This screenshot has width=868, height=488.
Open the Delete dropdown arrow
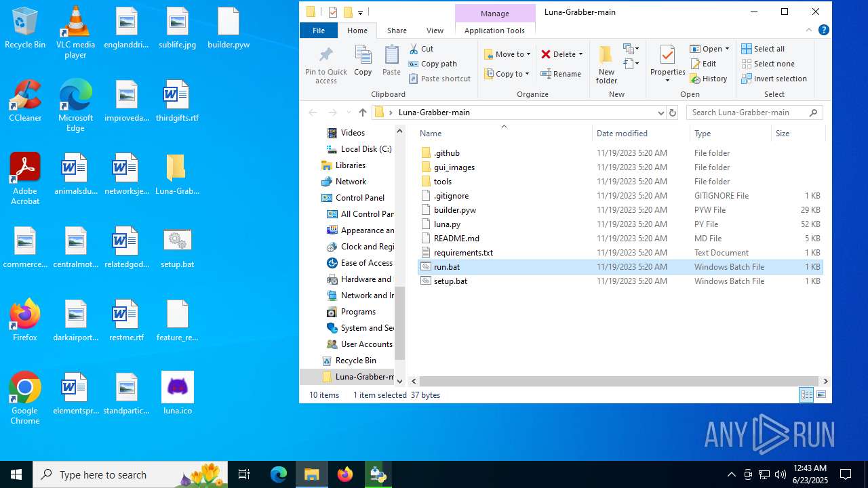tap(580, 54)
